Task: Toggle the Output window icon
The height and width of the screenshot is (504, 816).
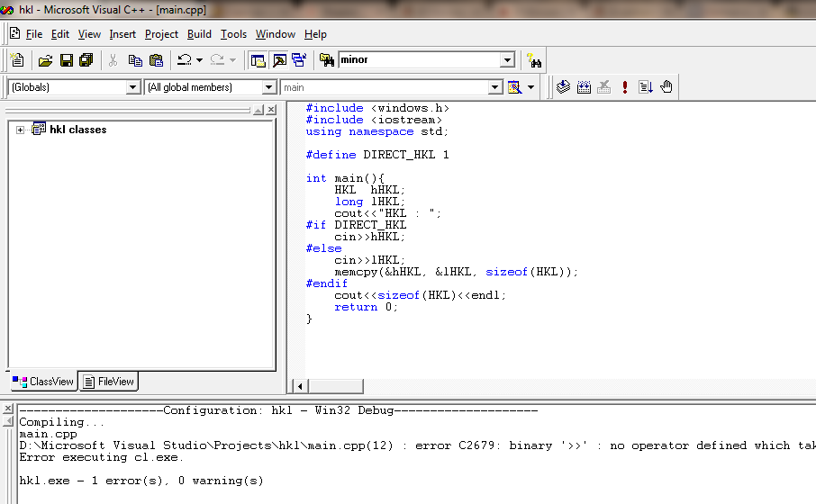Action: point(279,60)
